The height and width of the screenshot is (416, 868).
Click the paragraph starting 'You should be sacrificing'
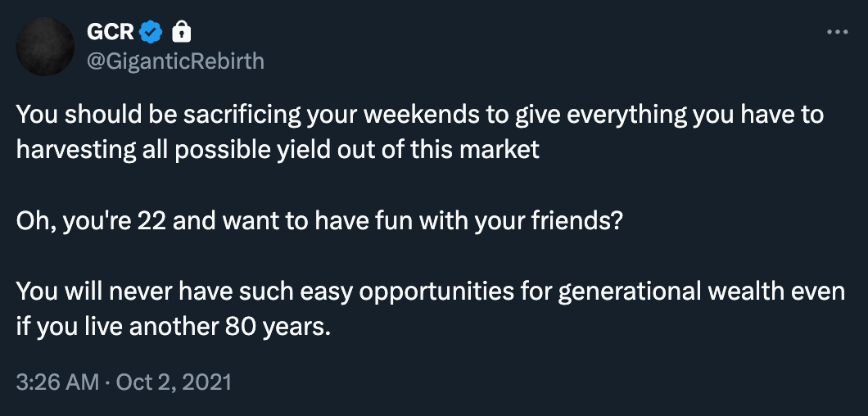(419, 132)
